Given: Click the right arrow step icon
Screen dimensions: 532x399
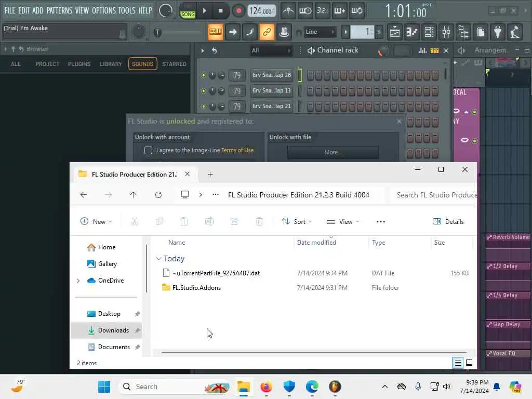Looking at the screenshot, I should coord(233,32).
